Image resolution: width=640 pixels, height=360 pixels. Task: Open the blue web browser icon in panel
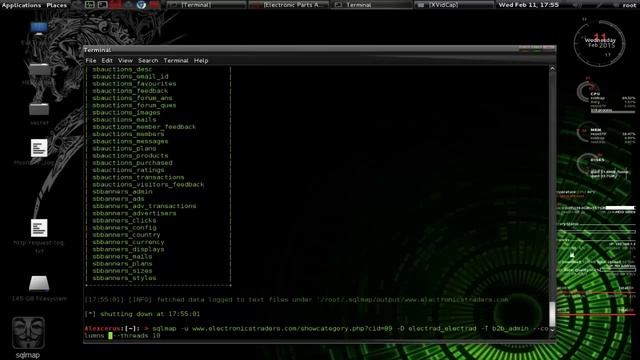click(x=141, y=5)
